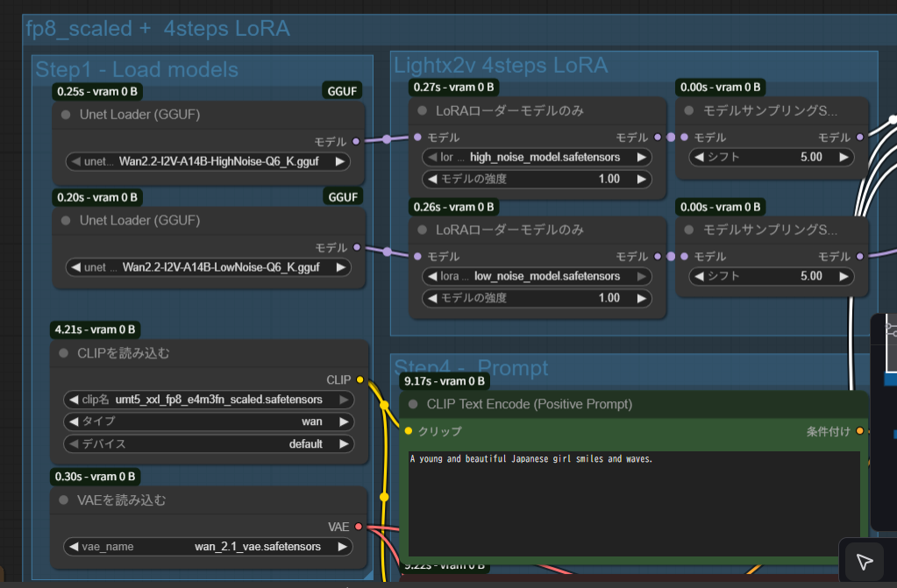897x588 pixels.
Task: Increase シフト on top sampling node
Action: 844,157
